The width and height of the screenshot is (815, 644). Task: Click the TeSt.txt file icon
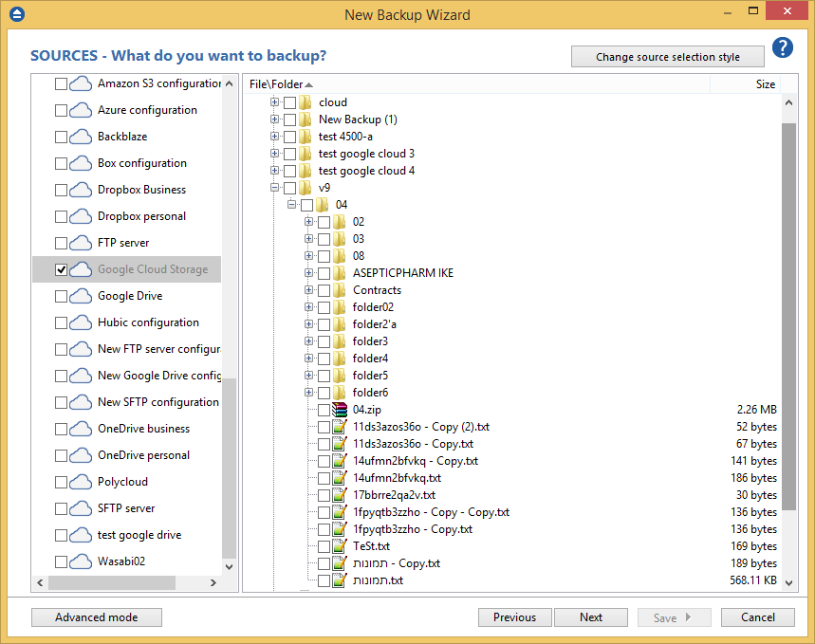coord(340,546)
